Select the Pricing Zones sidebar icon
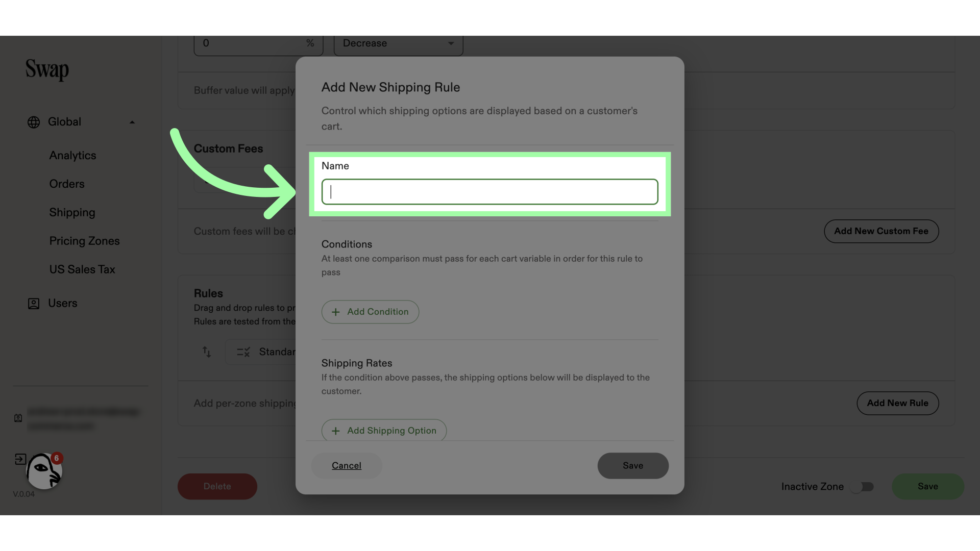The height and width of the screenshot is (551, 980). [x=84, y=241]
